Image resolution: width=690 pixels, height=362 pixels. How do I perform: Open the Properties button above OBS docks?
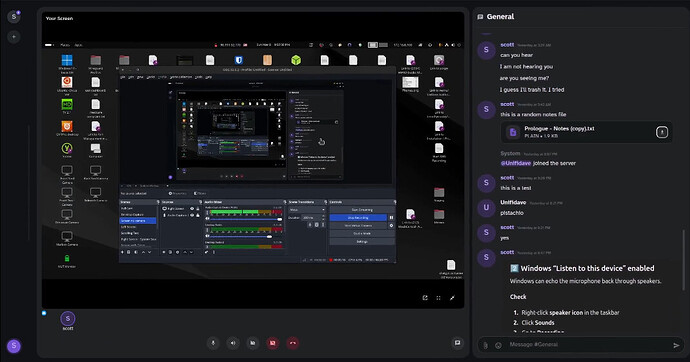178,194
